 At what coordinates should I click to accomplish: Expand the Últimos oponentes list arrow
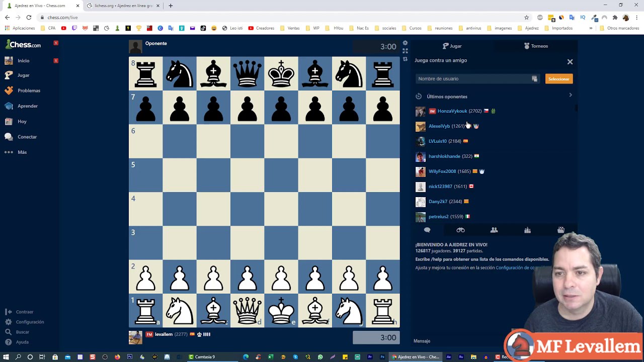tap(570, 95)
